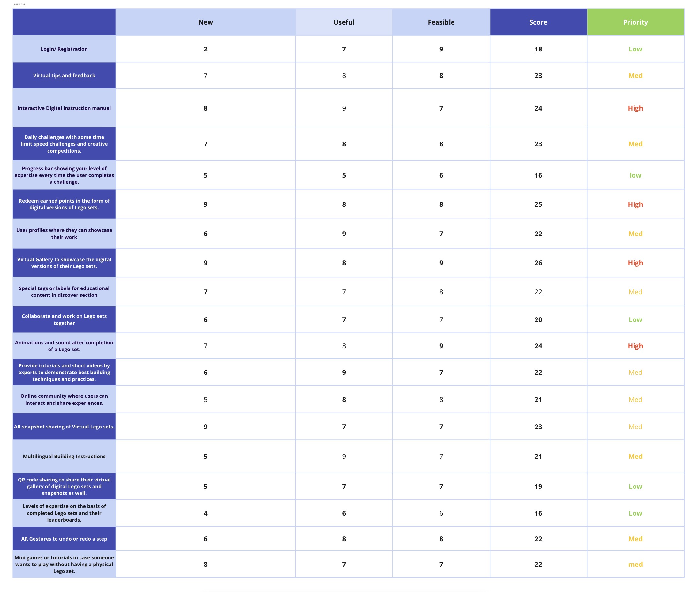Screen dimensions: 700x592
Task: Select the score 19 cell
Action: pyautogui.click(x=538, y=486)
